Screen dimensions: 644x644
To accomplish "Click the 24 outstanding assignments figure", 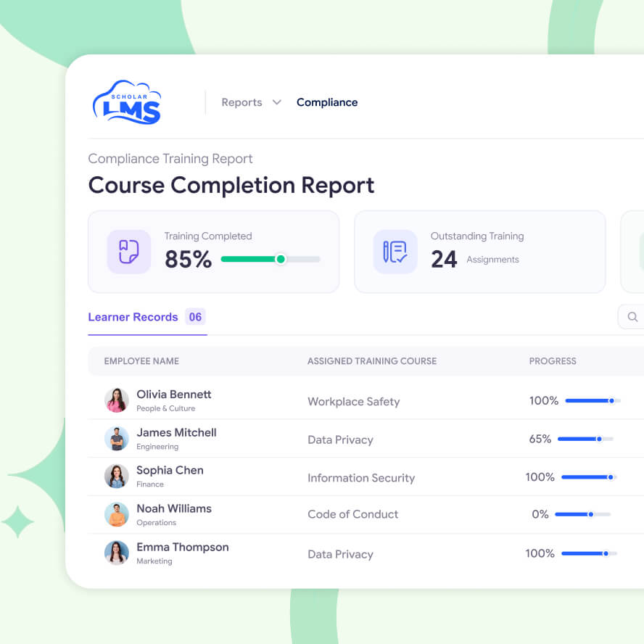I will tap(444, 259).
